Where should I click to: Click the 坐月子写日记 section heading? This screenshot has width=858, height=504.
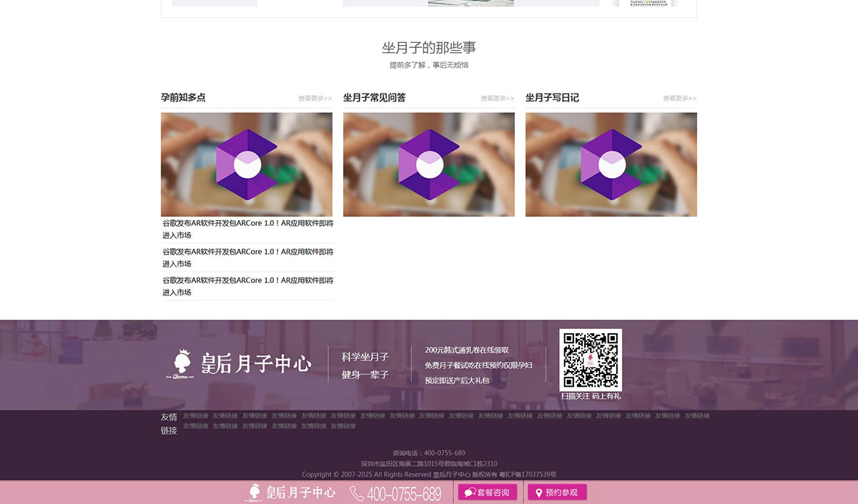pos(552,97)
